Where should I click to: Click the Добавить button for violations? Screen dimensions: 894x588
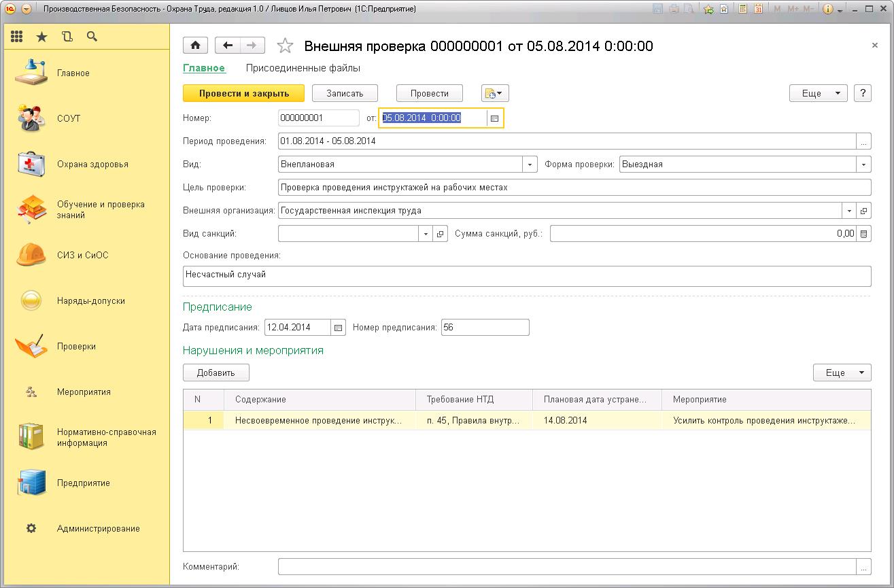click(x=216, y=373)
